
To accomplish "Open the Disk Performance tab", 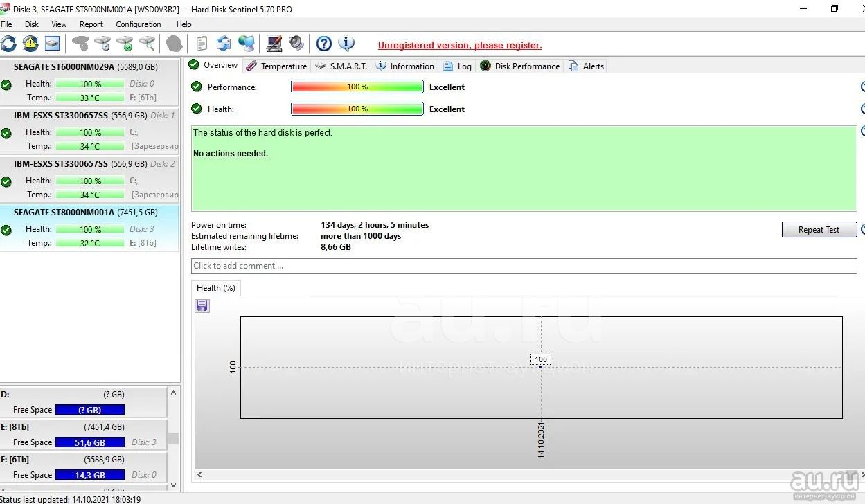I will tap(519, 66).
